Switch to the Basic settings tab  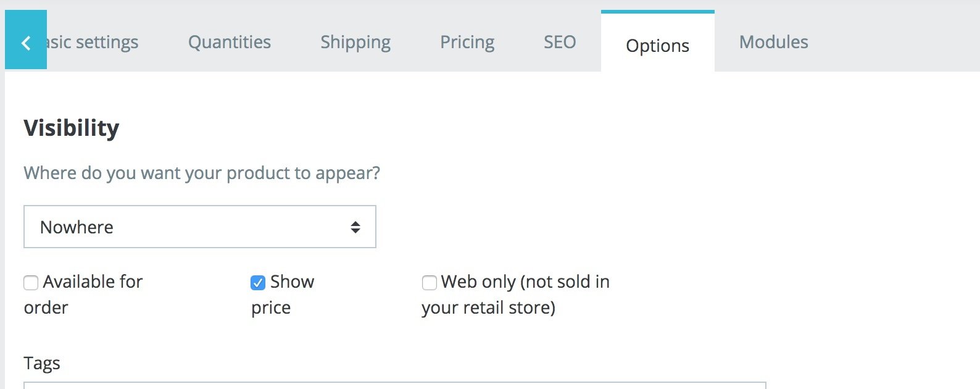tap(93, 42)
